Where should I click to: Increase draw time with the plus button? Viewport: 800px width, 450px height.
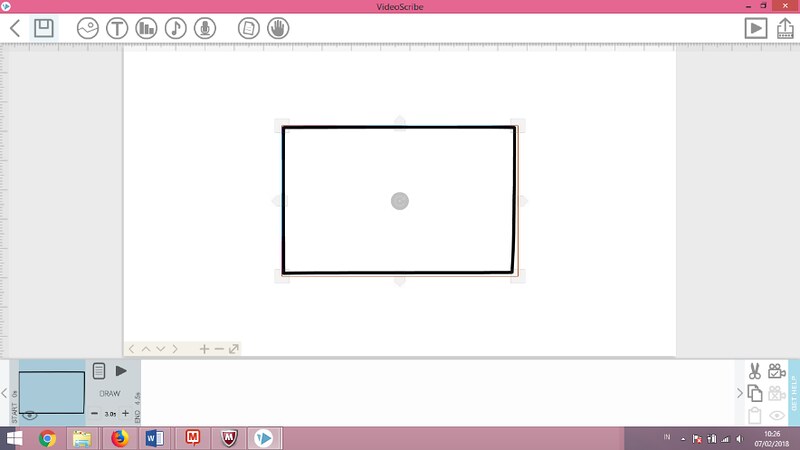point(126,413)
